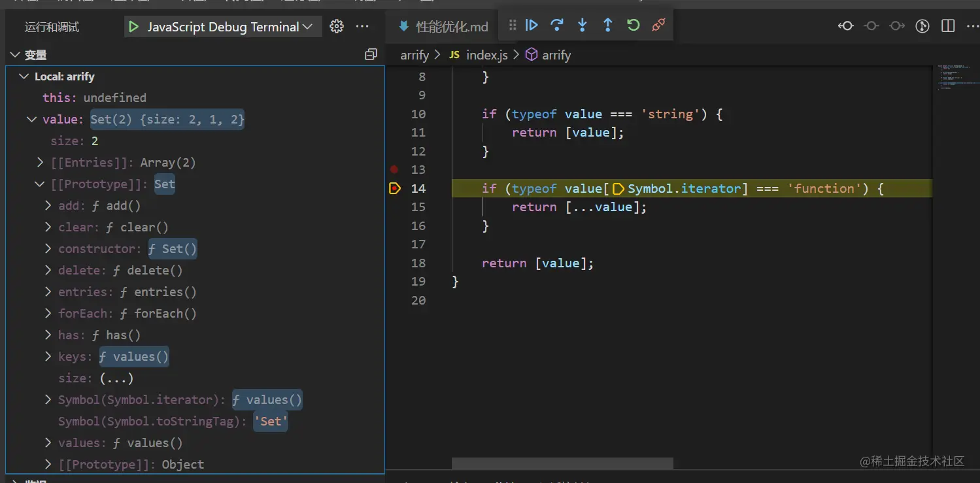Toggle breakpoint on line 13

pyautogui.click(x=394, y=169)
